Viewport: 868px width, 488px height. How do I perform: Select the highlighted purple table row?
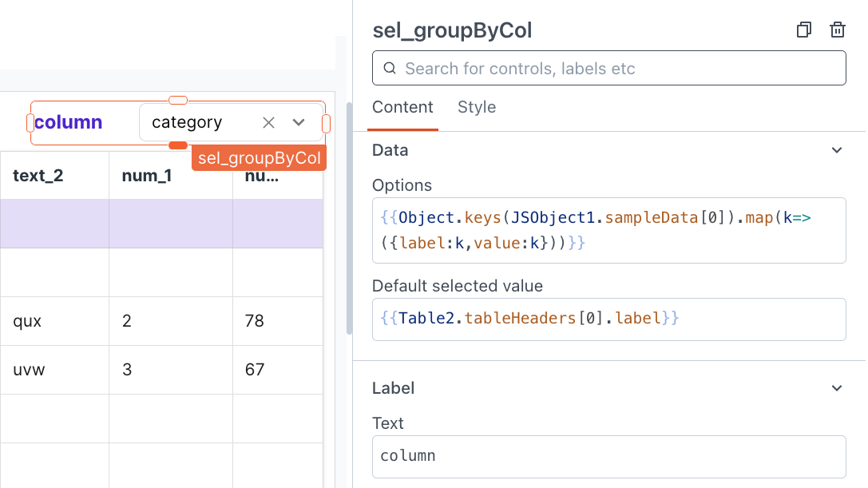pos(160,224)
